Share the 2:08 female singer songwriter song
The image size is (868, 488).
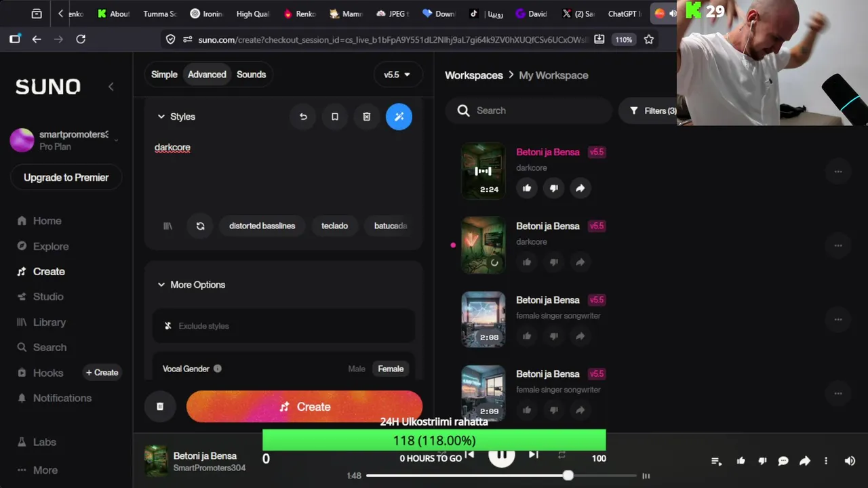click(580, 336)
